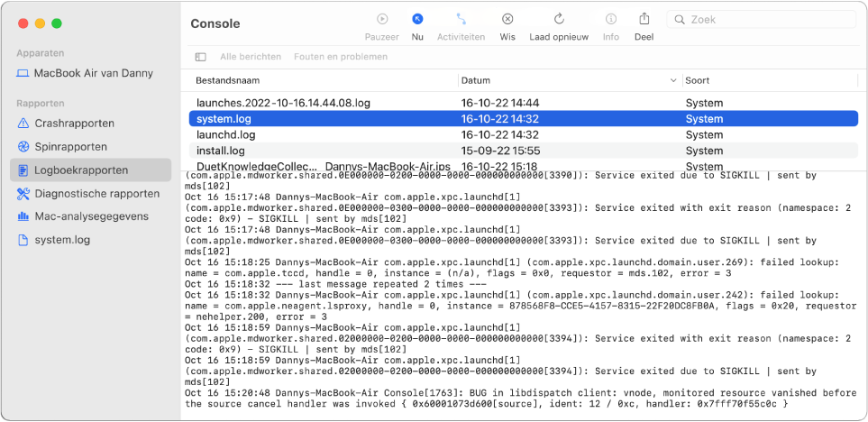Open the Activiteiten toolbar icon

pyautogui.click(x=461, y=19)
